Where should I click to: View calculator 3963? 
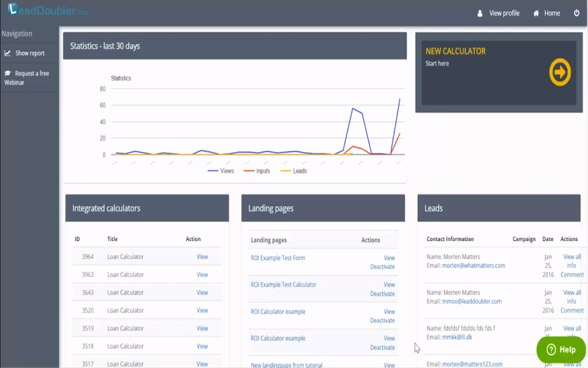coord(202,275)
